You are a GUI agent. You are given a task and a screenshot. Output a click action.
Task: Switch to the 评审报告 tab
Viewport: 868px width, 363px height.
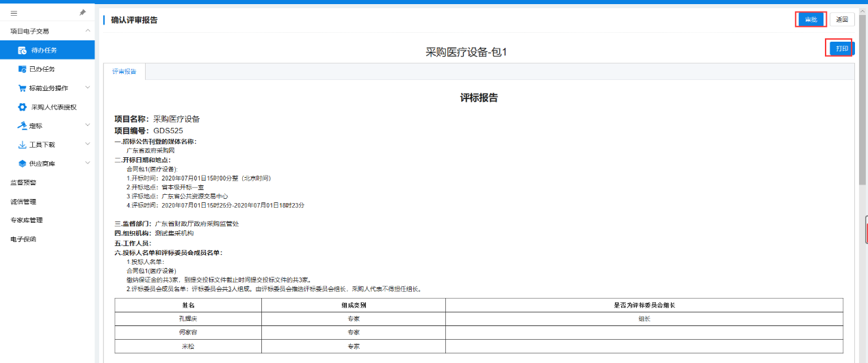124,71
